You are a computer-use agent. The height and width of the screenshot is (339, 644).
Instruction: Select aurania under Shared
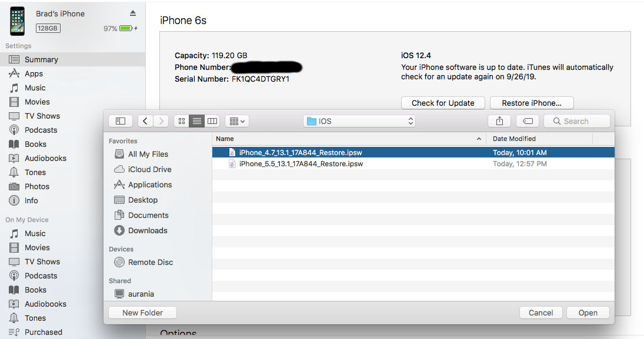click(141, 294)
